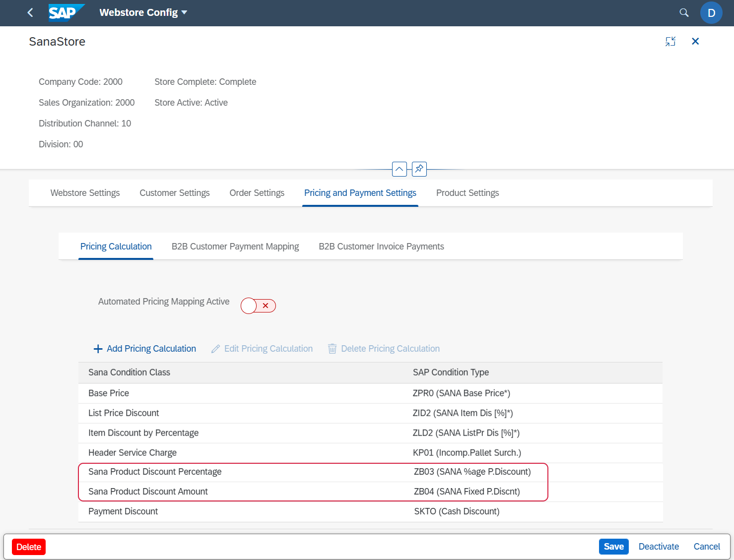Select Pricing and Payment Settings tab
734x560 pixels.
click(x=360, y=193)
